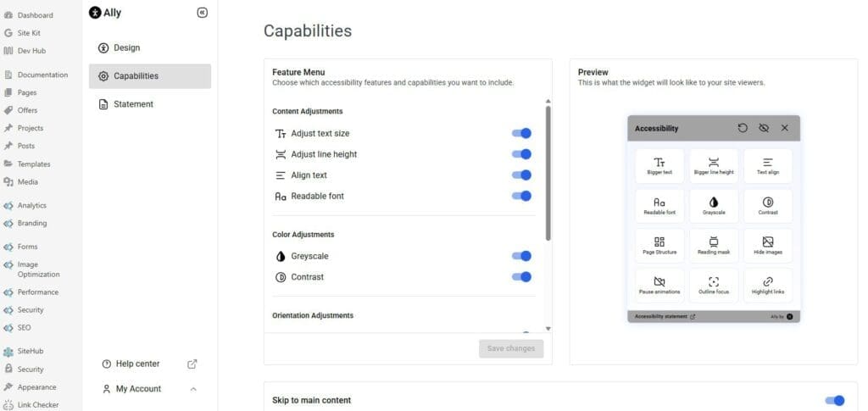Select the Contrast tile in preview
Screen dimensions: 868x411
tap(768, 206)
